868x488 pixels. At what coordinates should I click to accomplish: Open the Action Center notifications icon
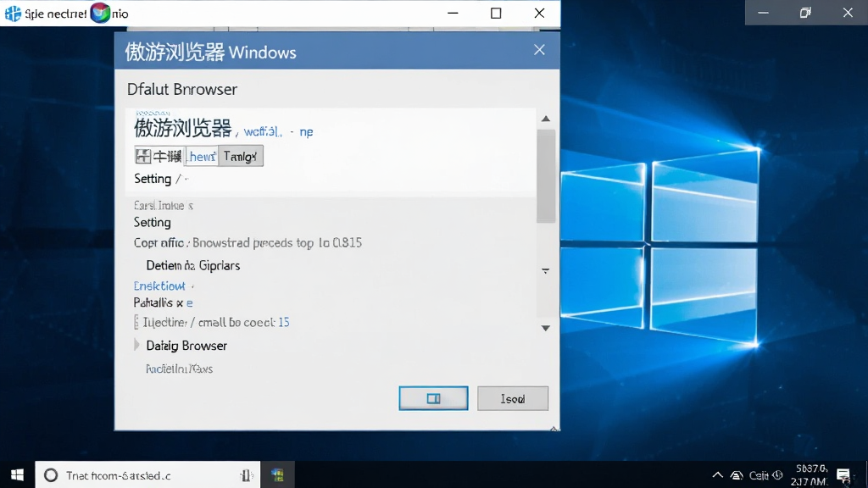pyautogui.click(x=843, y=475)
